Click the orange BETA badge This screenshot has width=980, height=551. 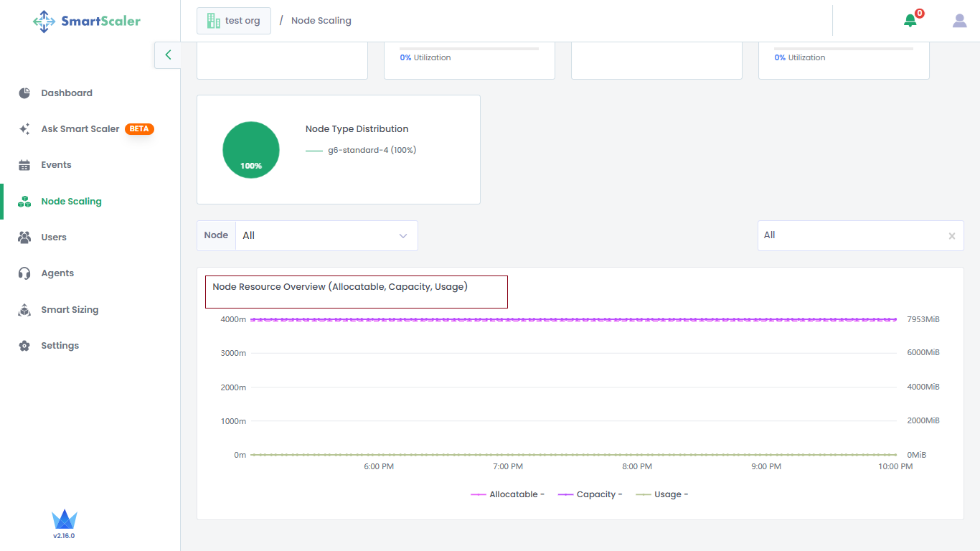139,129
